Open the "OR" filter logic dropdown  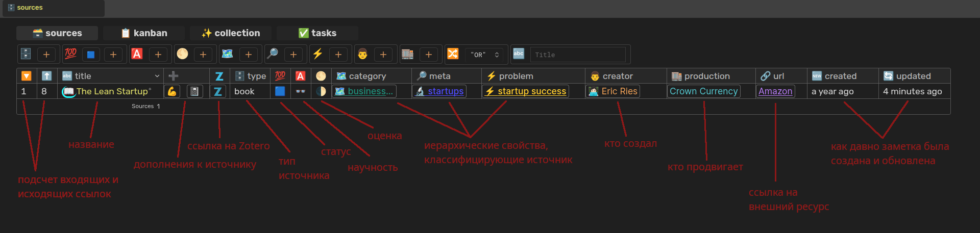pyautogui.click(x=484, y=55)
